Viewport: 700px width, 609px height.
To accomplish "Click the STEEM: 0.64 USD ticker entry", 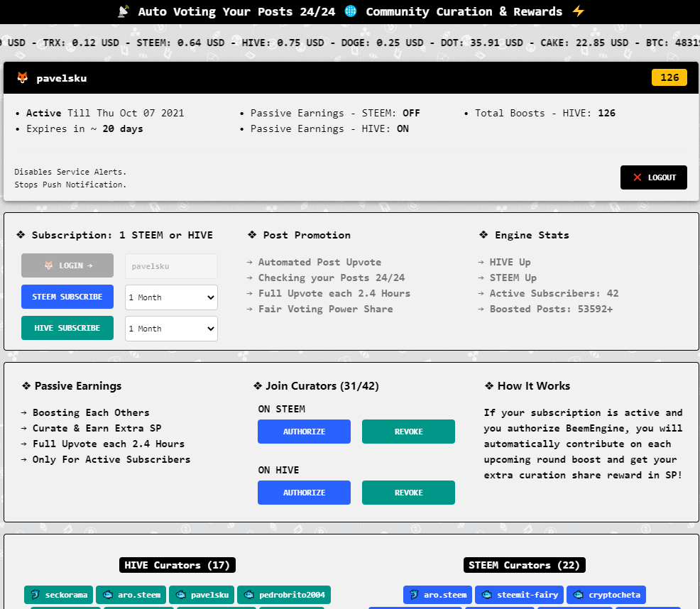I will (x=180, y=43).
